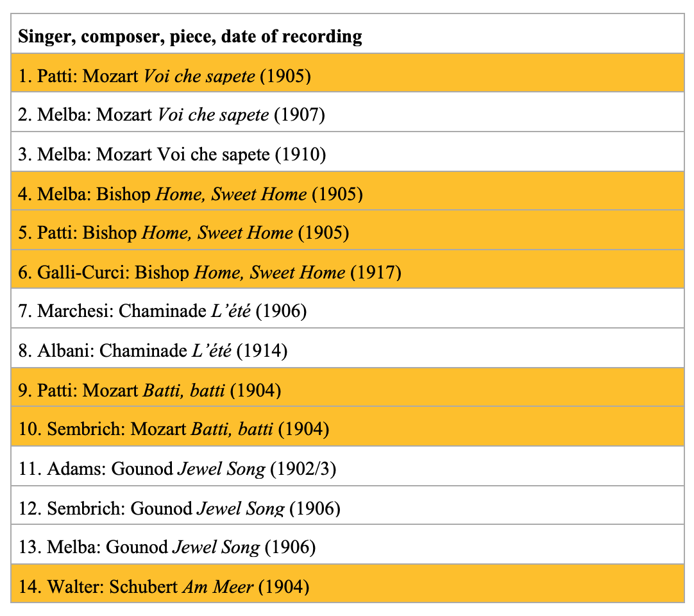Select Melba Home, Sweet Home row

pyautogui.click(x=190, y=194)
